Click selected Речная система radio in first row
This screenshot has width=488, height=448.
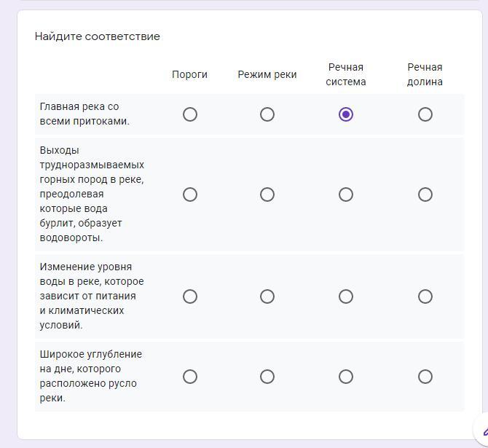346,114
